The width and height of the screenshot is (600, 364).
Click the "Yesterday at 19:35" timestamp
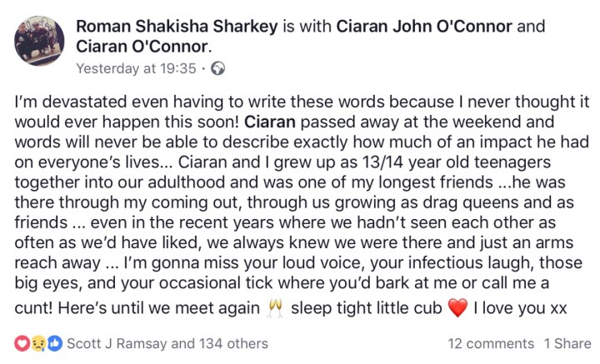(136, 68)
